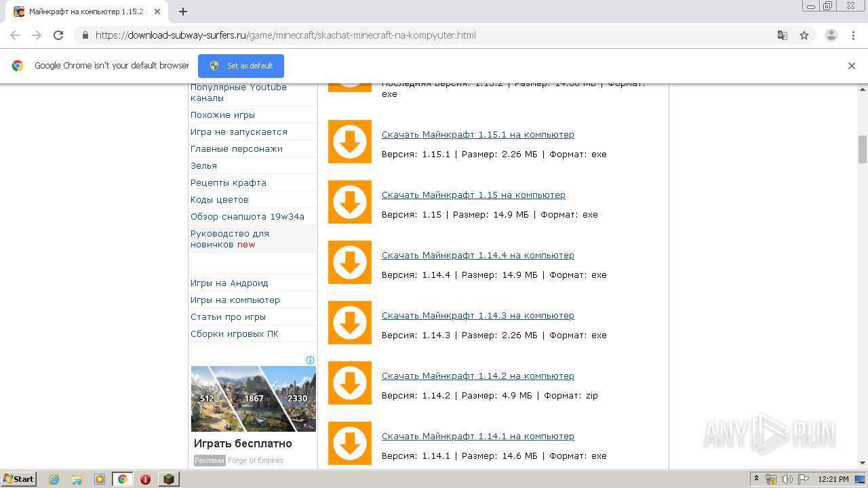Screen dimensions: 868x488
Task: Open Рецепты крафта in the sidebar
Action: click(x=229, y=183)
